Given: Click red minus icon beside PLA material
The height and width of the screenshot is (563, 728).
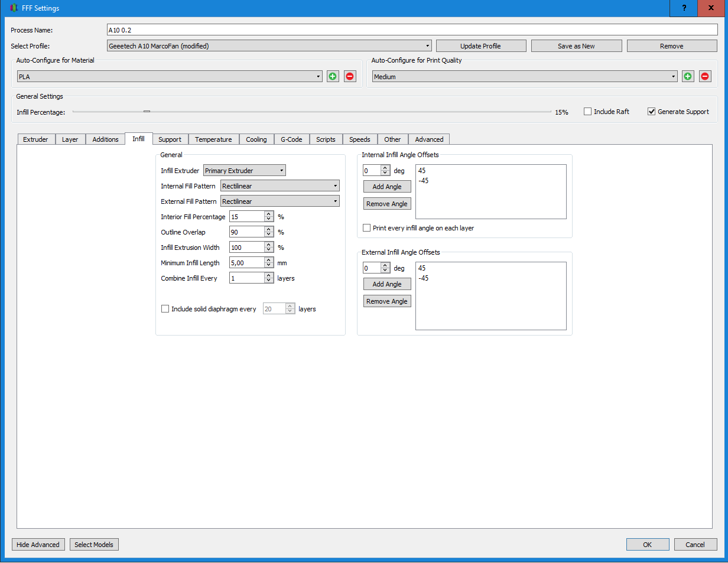Looking at the screenshot, I should [x=350, y=76].
